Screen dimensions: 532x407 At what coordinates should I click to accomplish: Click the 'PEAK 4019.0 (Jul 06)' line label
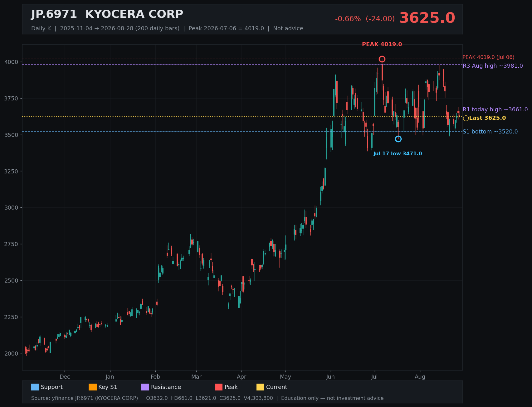click(x=488, y=57)
